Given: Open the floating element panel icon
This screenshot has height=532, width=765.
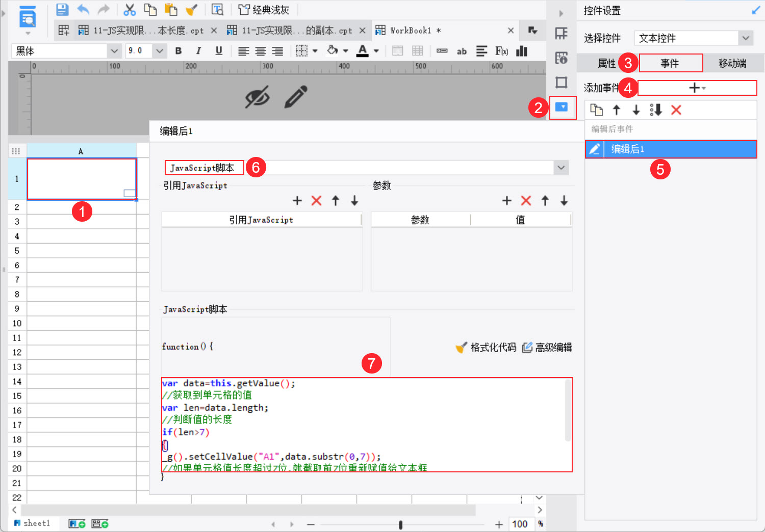Looking at the screenshot, I should tap(562, 83).
